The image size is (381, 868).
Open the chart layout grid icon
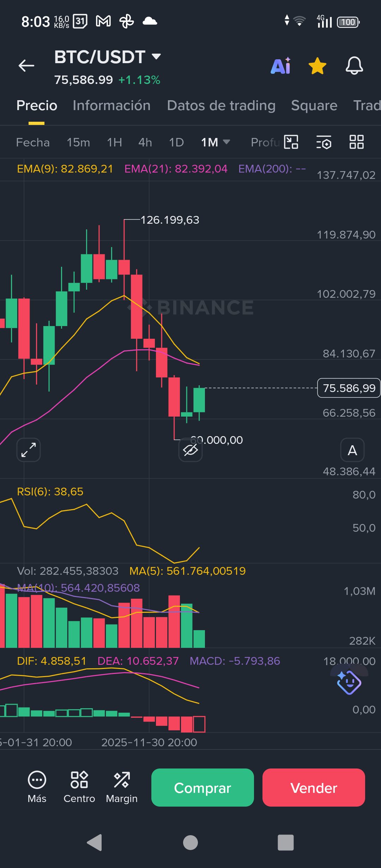pyautogui.click(x=357, y=142)
